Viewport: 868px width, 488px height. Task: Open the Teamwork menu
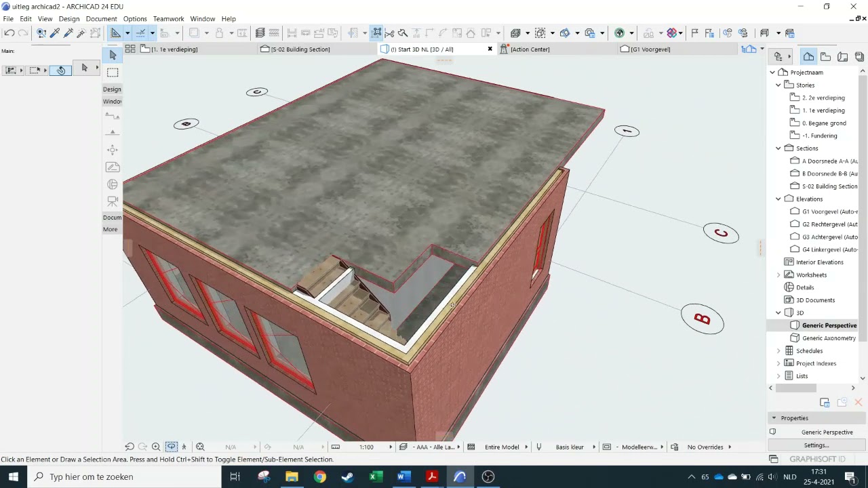point(168,19)
